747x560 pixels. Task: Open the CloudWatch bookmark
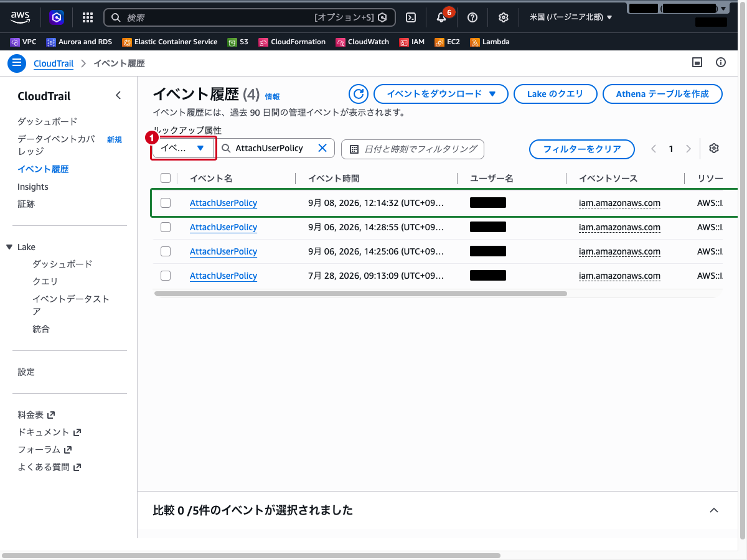tap(362, 42)
